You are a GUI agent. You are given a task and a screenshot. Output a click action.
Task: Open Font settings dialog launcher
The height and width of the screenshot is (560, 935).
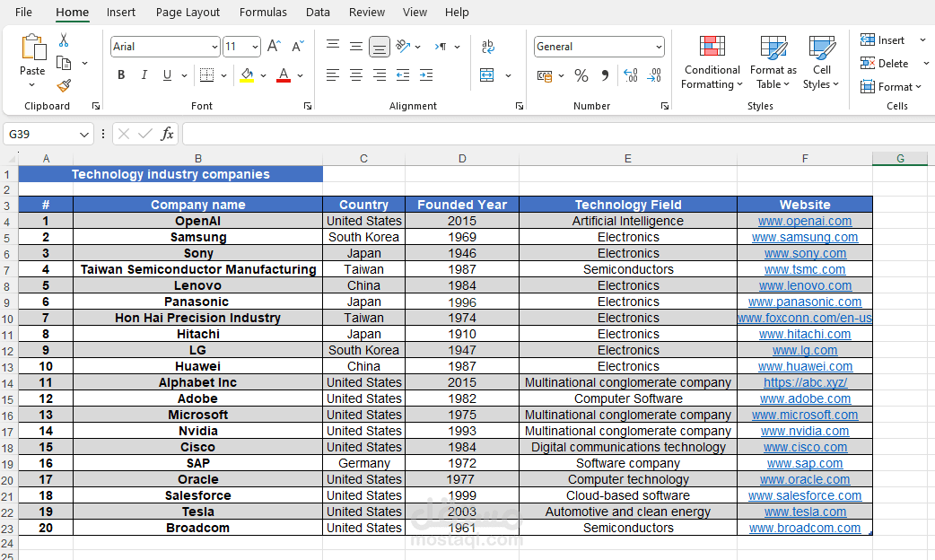(308, 106)
